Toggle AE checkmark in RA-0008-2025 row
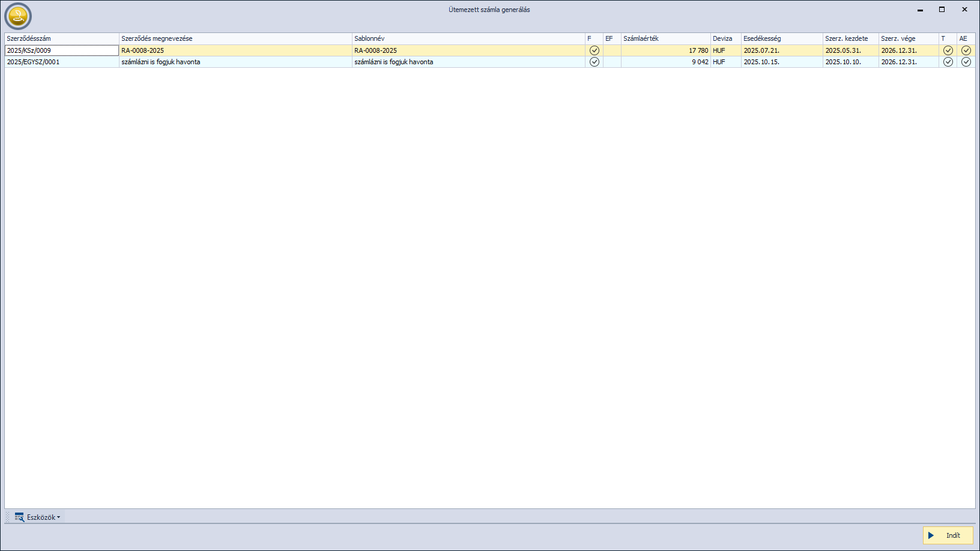The image size is (980, 551). tap(966, 50)
